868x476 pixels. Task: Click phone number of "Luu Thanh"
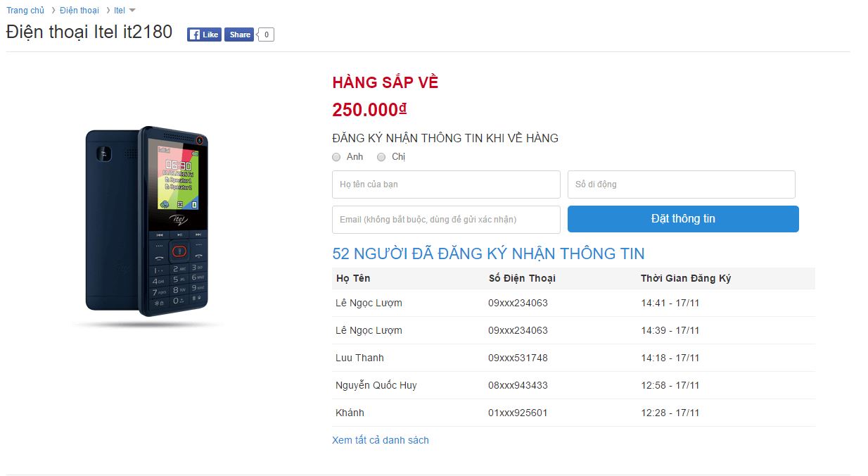coord(518,358)
